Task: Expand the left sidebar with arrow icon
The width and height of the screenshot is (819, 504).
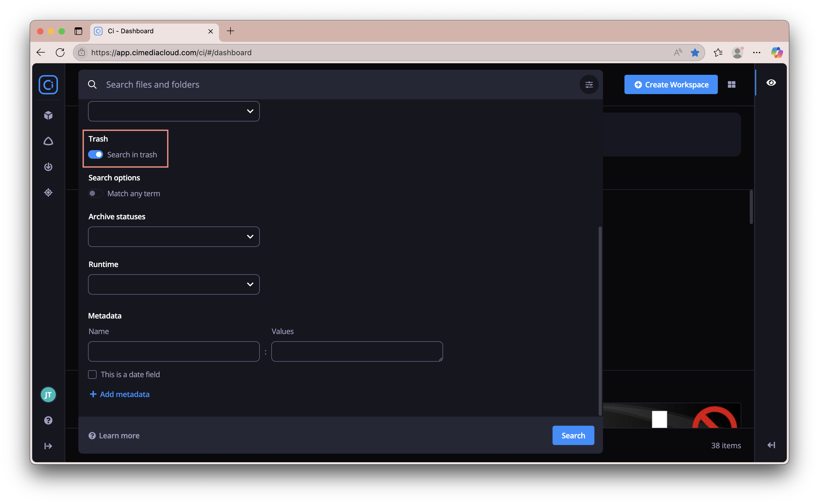Action: [x=48, y=446]
